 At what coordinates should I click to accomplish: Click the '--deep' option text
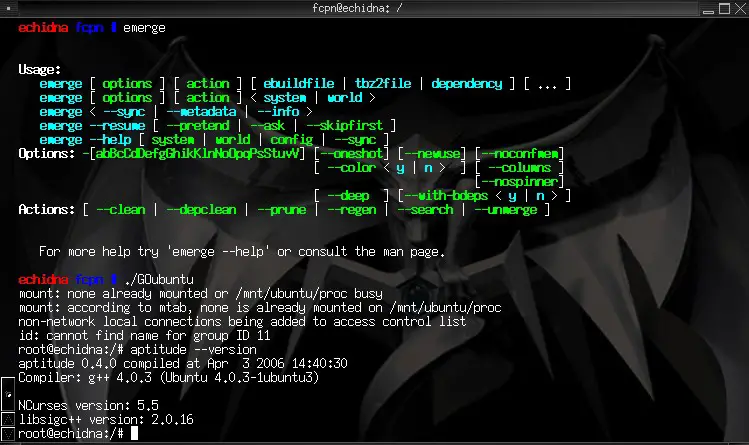point(348,196)
